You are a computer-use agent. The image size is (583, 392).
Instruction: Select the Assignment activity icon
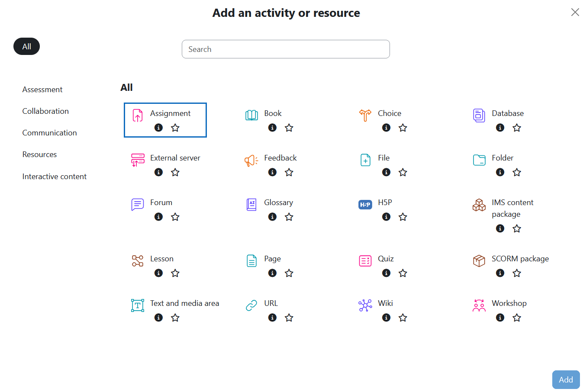[x=138, y=116]
